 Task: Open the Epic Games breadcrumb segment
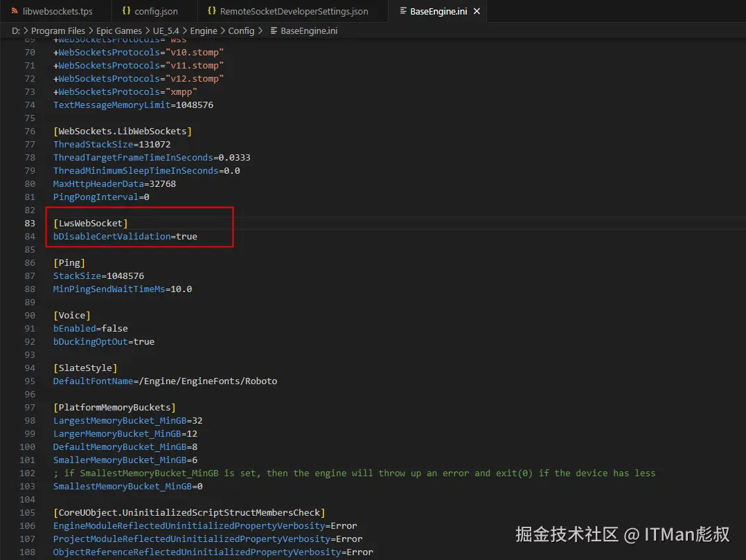(119, 30)
